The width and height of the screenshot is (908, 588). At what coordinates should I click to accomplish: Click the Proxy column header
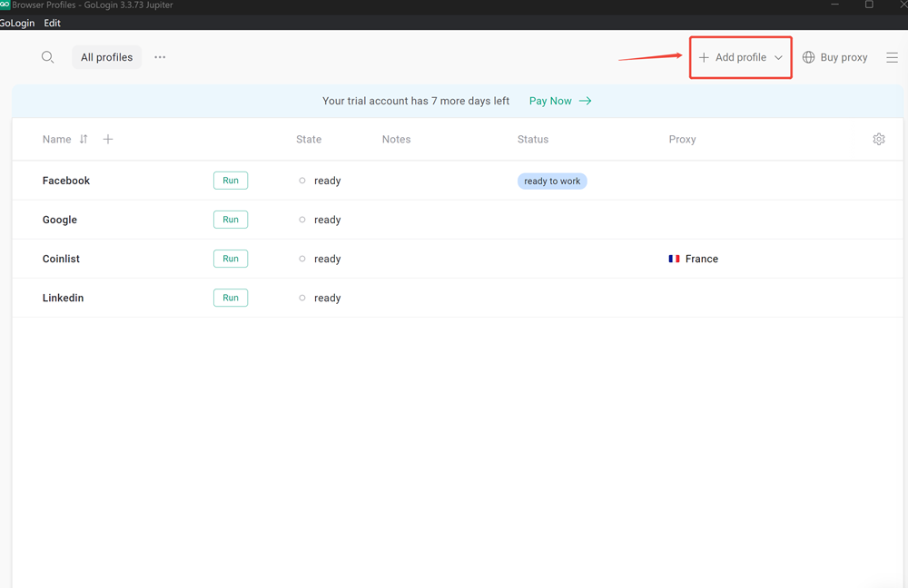pyautogui.click(x=682, y=139)
